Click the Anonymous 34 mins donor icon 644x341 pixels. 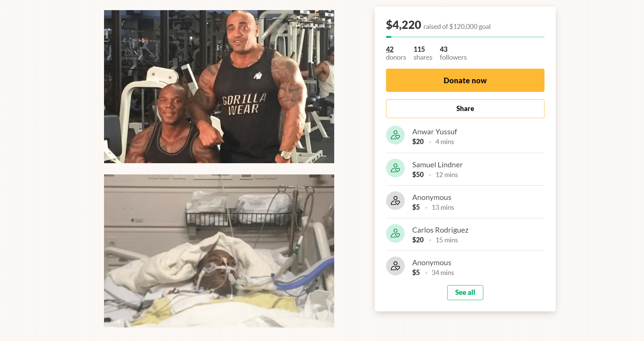tap(395, 266)
